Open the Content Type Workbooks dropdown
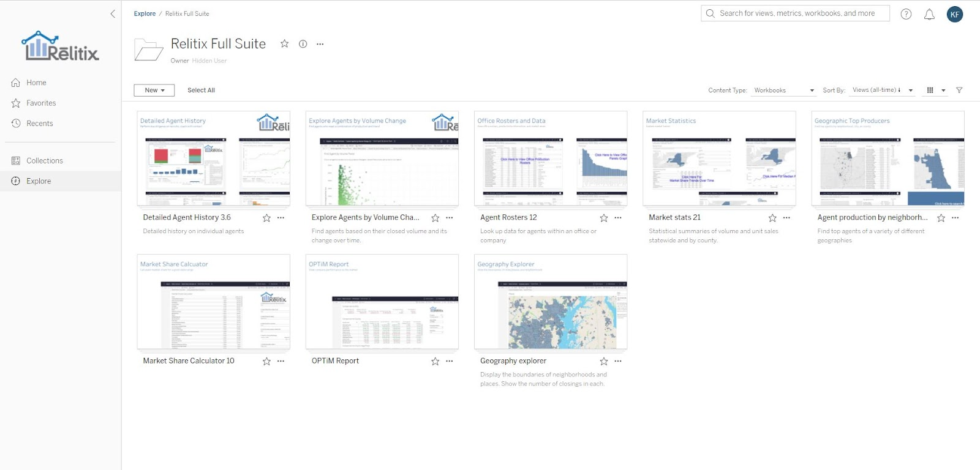Image resolution: width=980 pixels, height=470 pixels. coord(783,90)
